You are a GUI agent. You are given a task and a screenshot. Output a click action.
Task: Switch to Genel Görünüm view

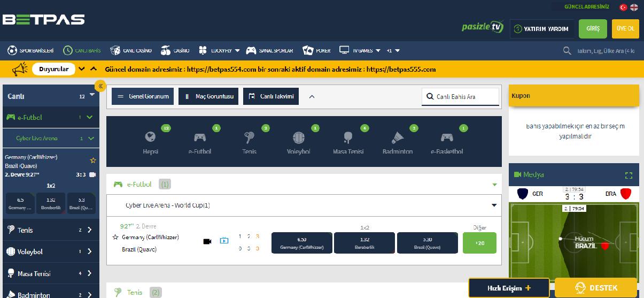[x=143, y=96]
